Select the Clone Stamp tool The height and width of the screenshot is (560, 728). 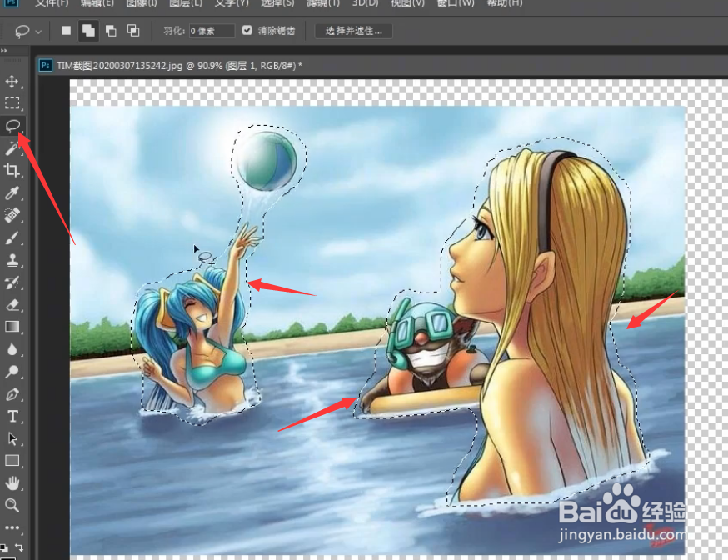tap(12, 260)
